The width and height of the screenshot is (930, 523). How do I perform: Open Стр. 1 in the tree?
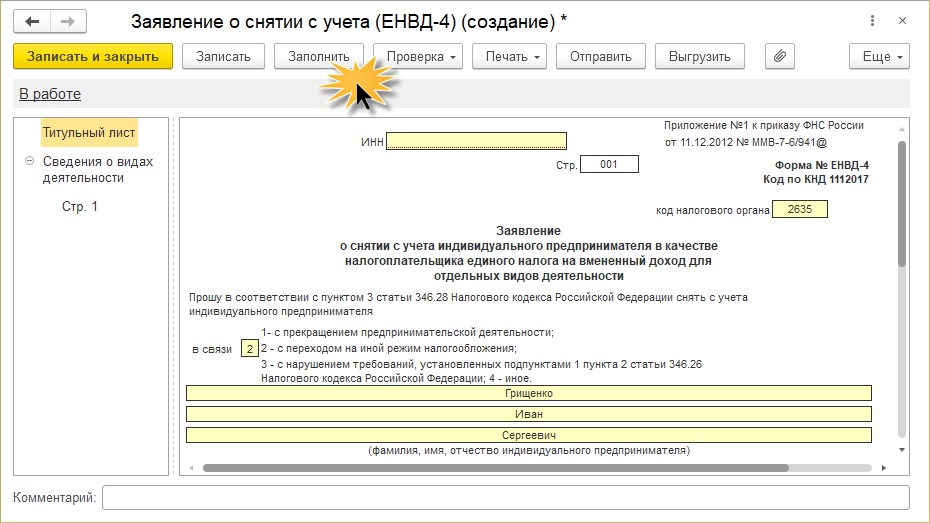point(79,206)
